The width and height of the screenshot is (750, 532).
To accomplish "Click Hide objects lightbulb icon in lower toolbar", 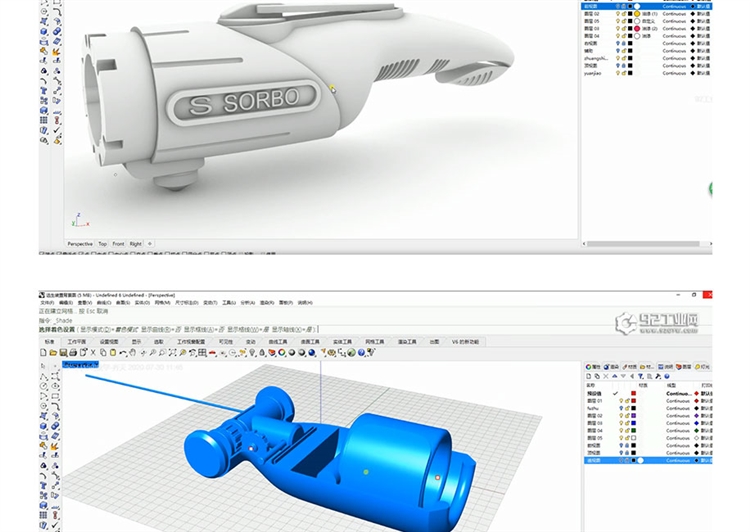I will coord(253,353).
